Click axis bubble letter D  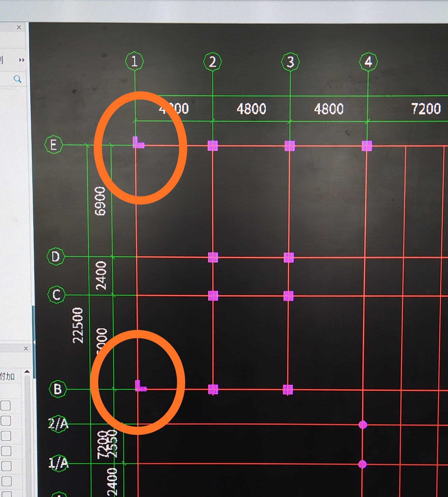coord(56,256)
